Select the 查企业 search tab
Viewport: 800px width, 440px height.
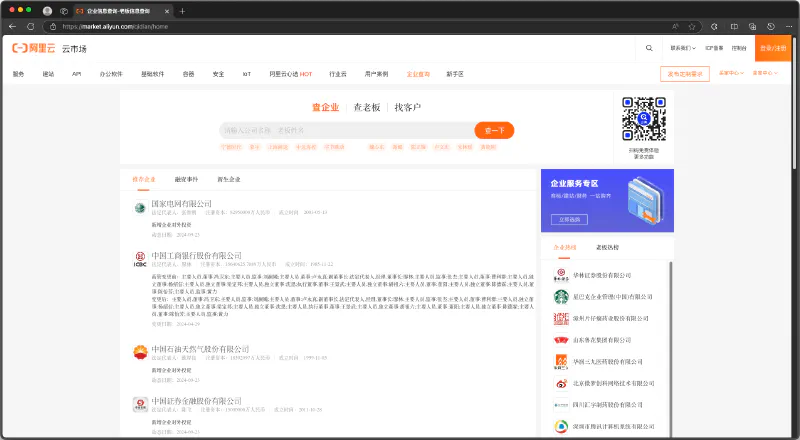click(326, 107)
